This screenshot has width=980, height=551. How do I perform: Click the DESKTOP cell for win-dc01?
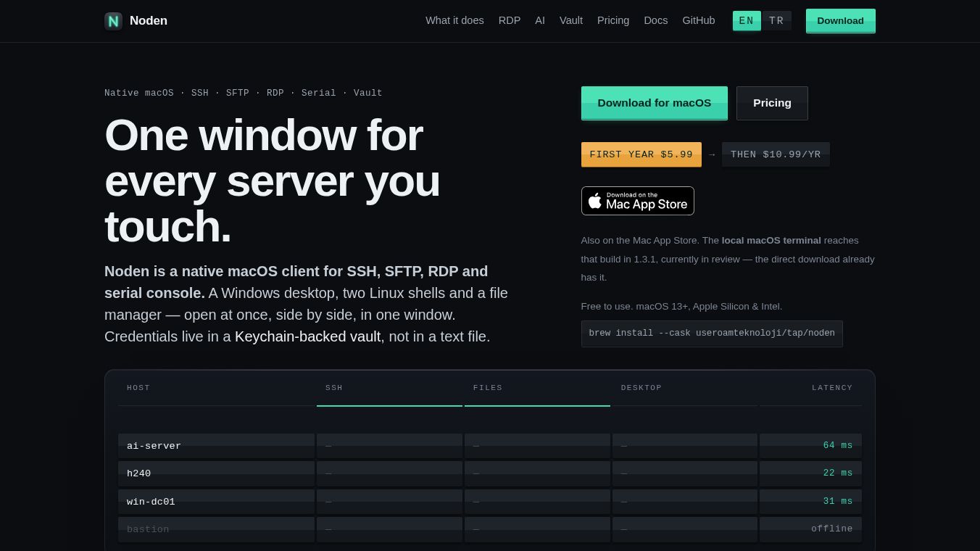pyautogui.click(x=685, y=502)
